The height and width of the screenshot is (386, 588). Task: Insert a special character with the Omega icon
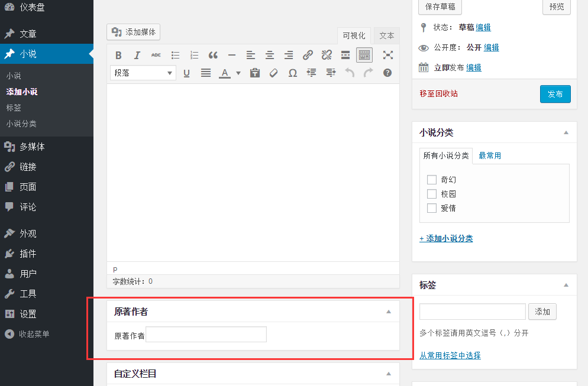point(292,73)
